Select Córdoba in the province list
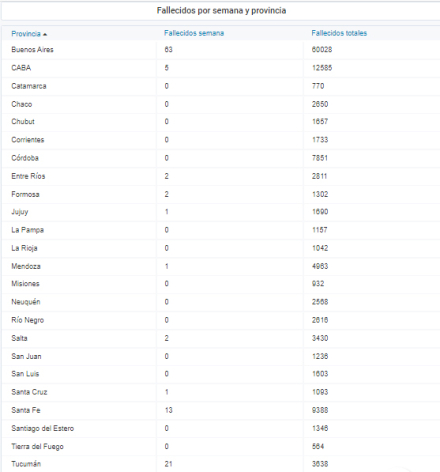The image size is (440, 472). tap(25, 158)
